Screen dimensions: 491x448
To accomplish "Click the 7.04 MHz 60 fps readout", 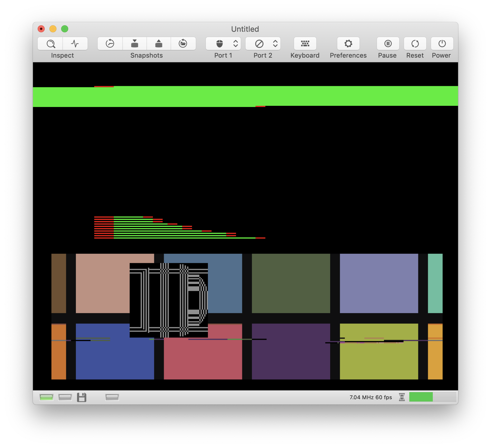I will (x=371, y=397).
